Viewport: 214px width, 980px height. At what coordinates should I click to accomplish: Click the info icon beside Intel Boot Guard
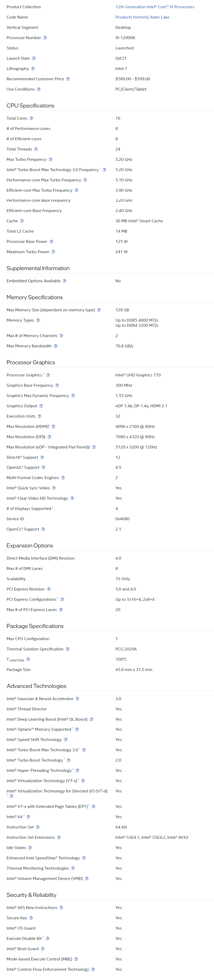pyautogui.click(x=43, y=949)
